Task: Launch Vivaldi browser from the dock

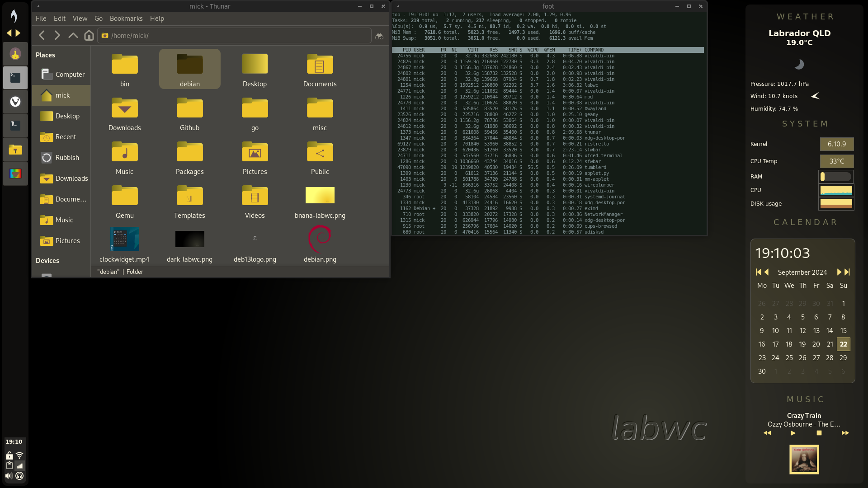Action: [15, 102]
